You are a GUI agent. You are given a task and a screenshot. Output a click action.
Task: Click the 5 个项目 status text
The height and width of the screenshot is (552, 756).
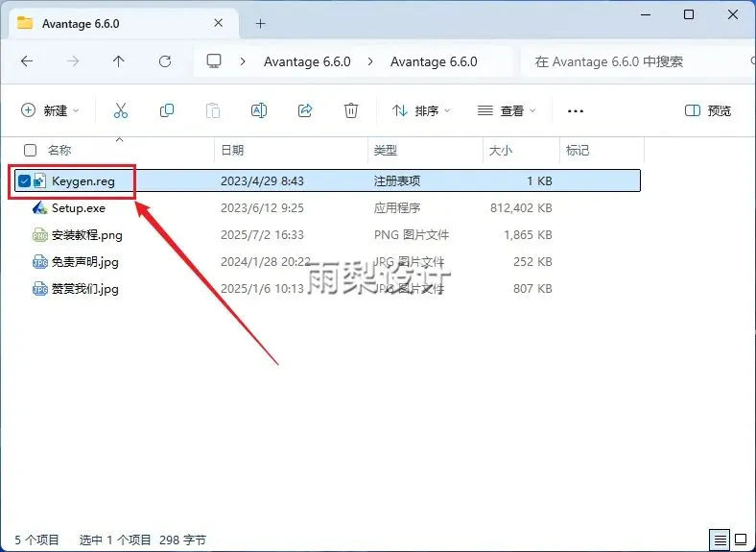click(36, 540)
